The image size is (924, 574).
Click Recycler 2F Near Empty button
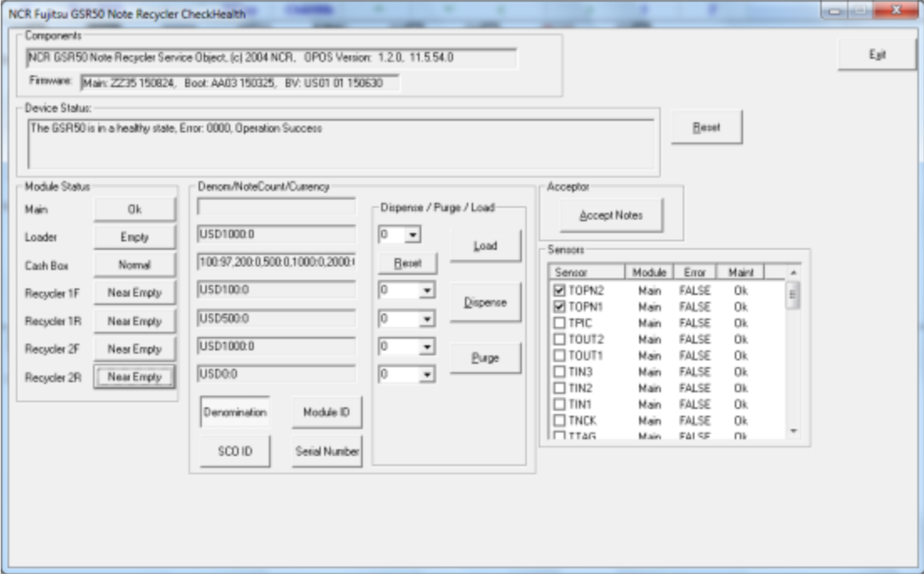[135, 349]
